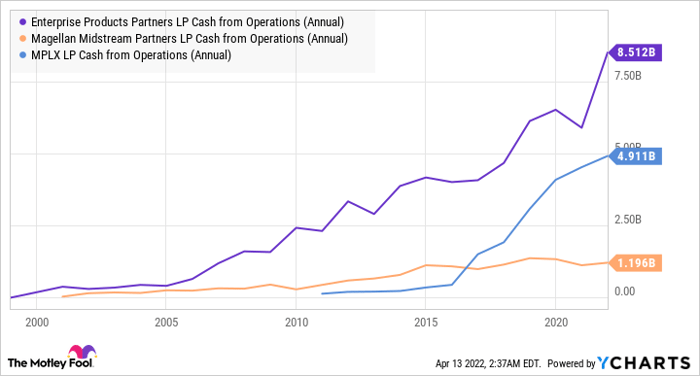Screen dimensions: 700x376
Task: Open The Motley Fool wordmark
Action: click(x=50, y=363)
